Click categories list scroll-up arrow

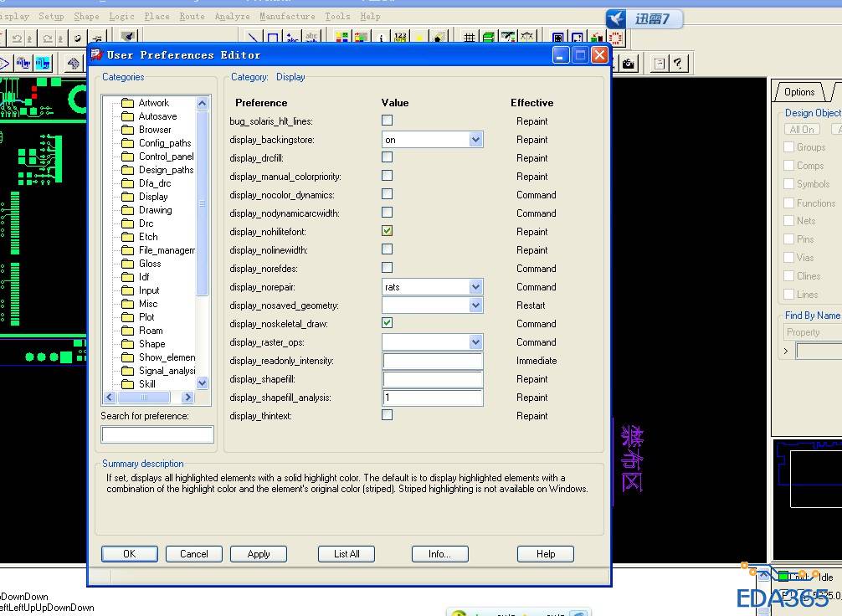[x=202, y=103]
